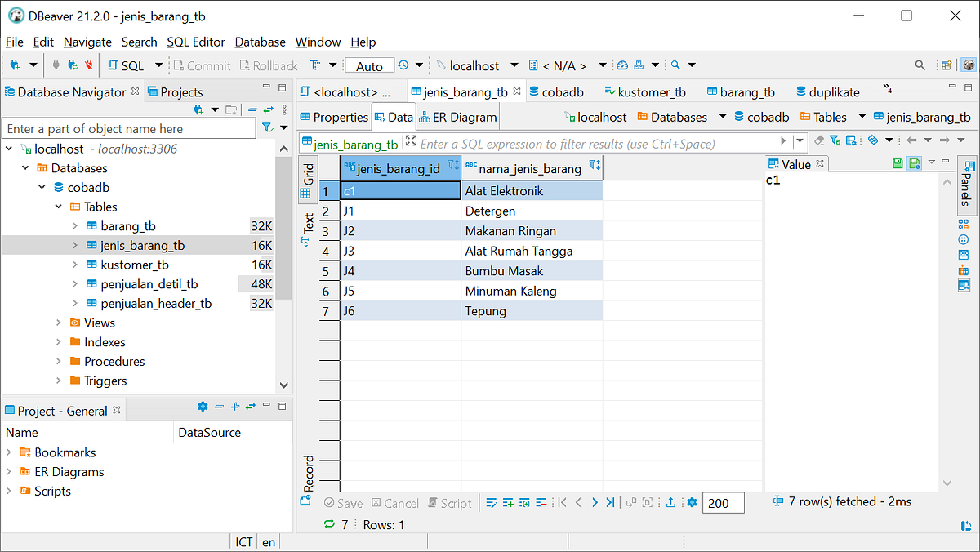Open the result set settings gear

tap(692, 502)
